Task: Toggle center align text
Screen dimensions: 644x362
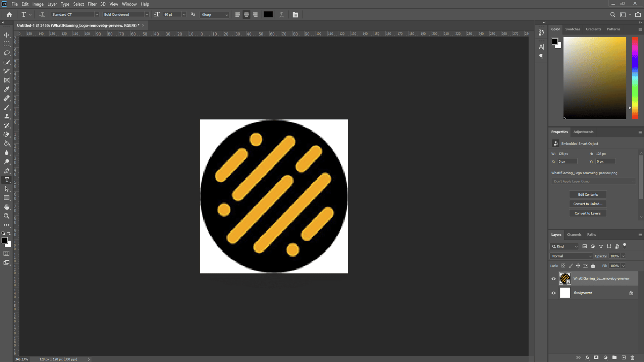Action: point(247,14)
